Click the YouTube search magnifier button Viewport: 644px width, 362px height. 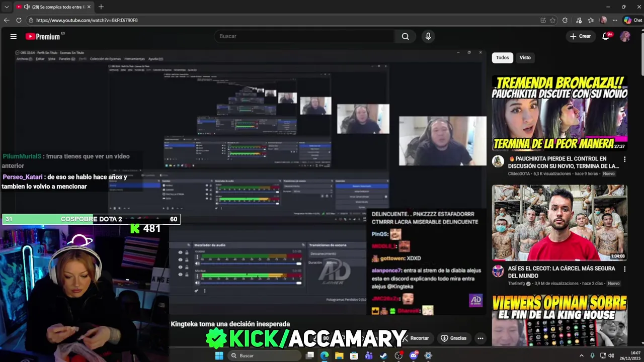405,36
